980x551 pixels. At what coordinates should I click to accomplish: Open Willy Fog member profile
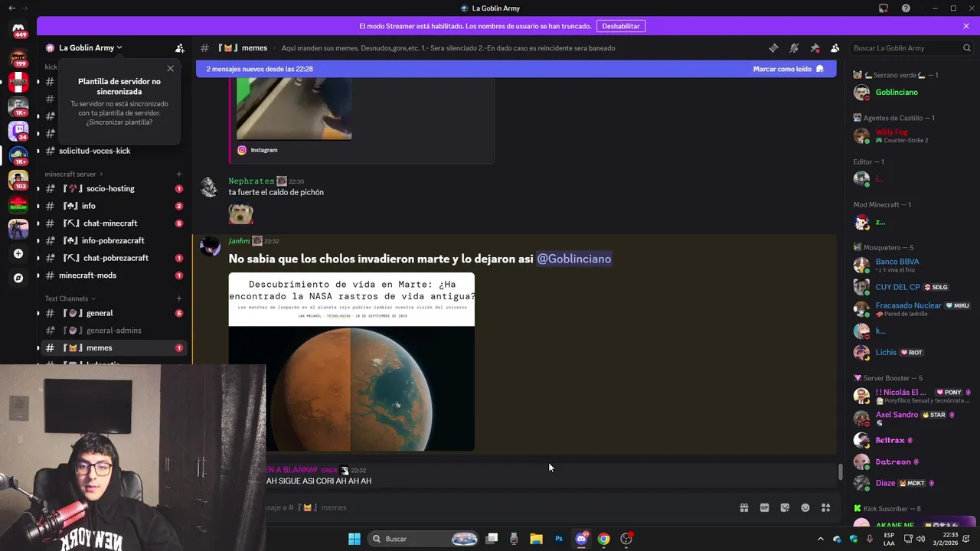[x=911, y=135]
